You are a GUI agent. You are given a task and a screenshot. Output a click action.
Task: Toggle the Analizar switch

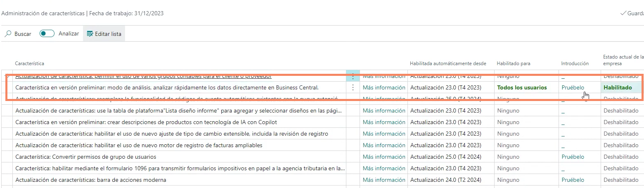(x=47, y=34)
